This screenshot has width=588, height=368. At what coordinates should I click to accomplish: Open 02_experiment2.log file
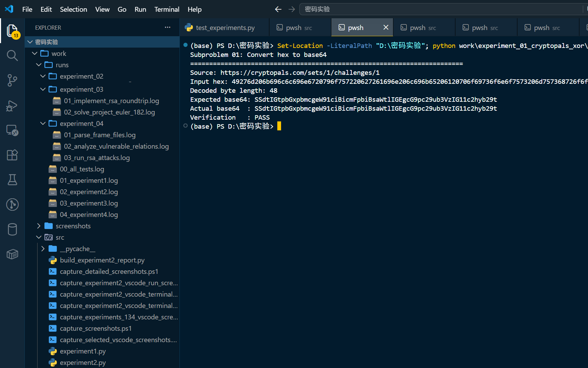coord(89,192)
